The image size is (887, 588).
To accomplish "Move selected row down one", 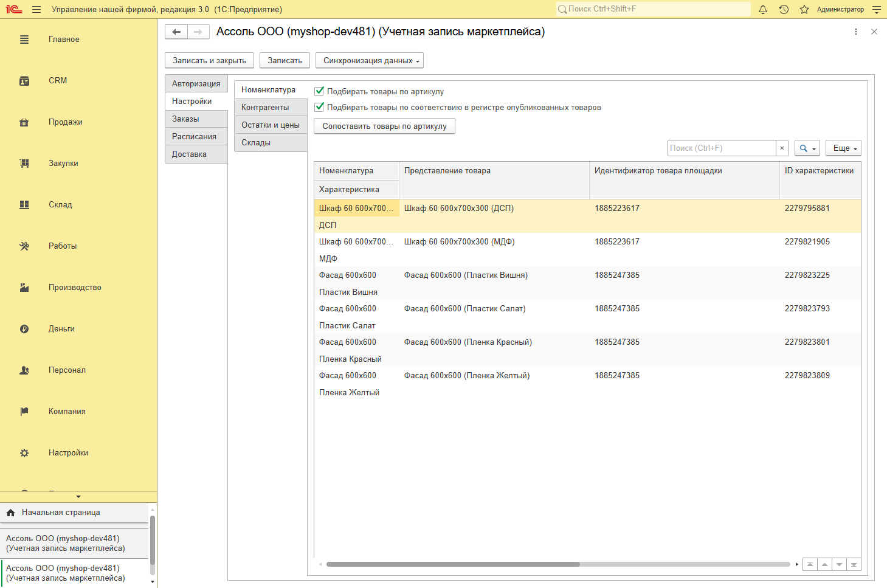I will [x=839, y=565].
